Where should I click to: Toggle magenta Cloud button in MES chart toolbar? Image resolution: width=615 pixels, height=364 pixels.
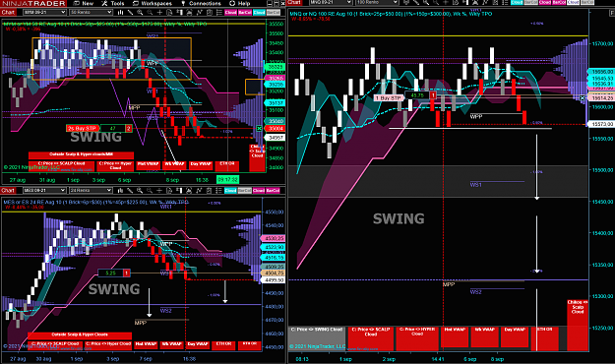click(259, 190)
